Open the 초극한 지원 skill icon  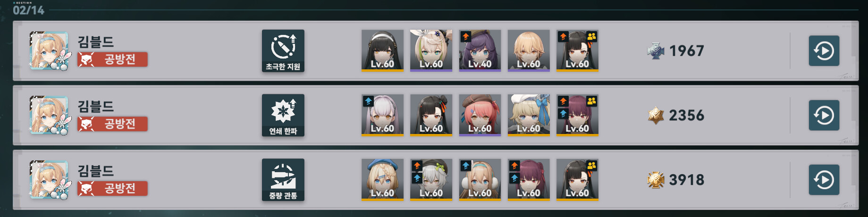point(283,51)
